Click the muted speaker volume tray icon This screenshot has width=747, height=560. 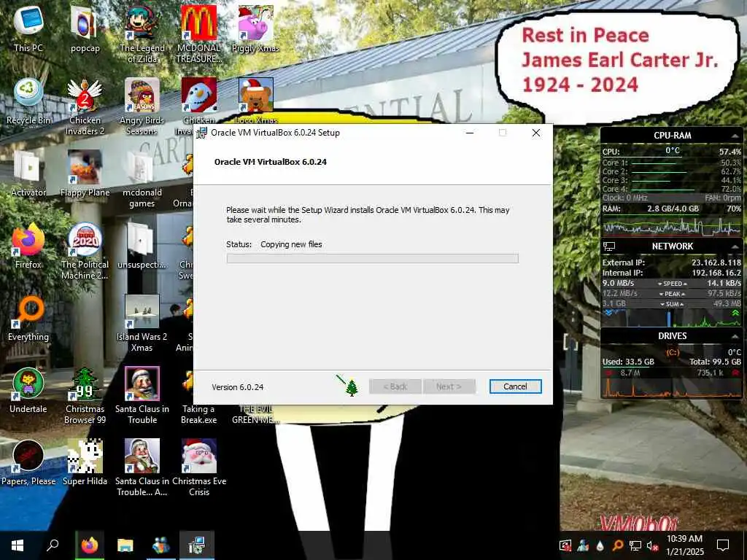point(652,545)
